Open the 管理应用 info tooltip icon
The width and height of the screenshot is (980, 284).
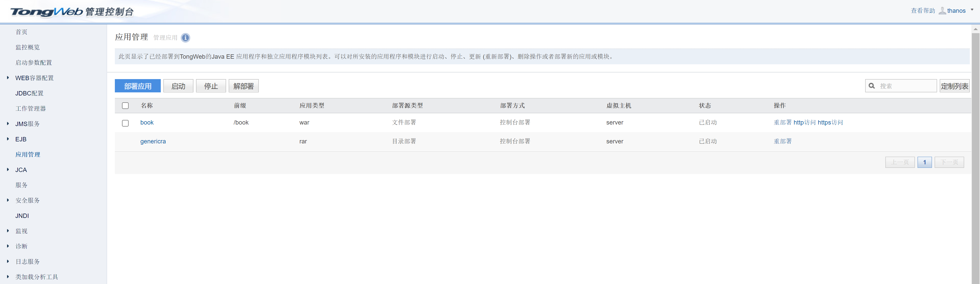(x=185, y=38)
